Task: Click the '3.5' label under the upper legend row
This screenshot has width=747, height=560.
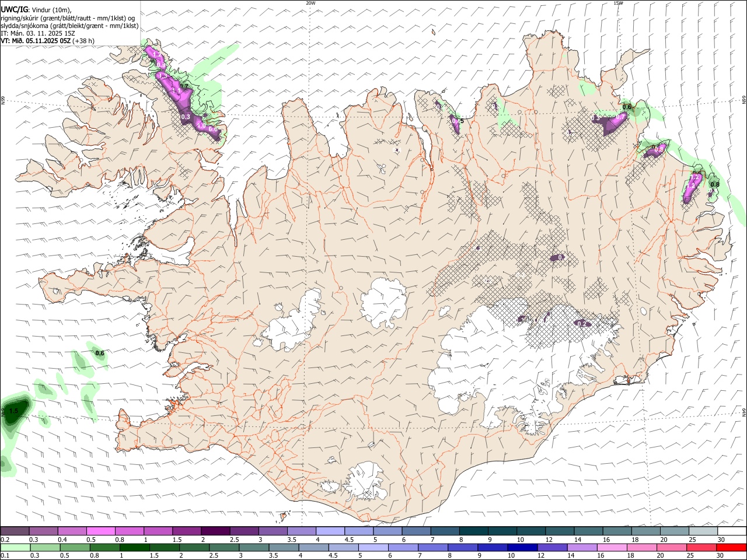Action: click(x=292, y=540)
